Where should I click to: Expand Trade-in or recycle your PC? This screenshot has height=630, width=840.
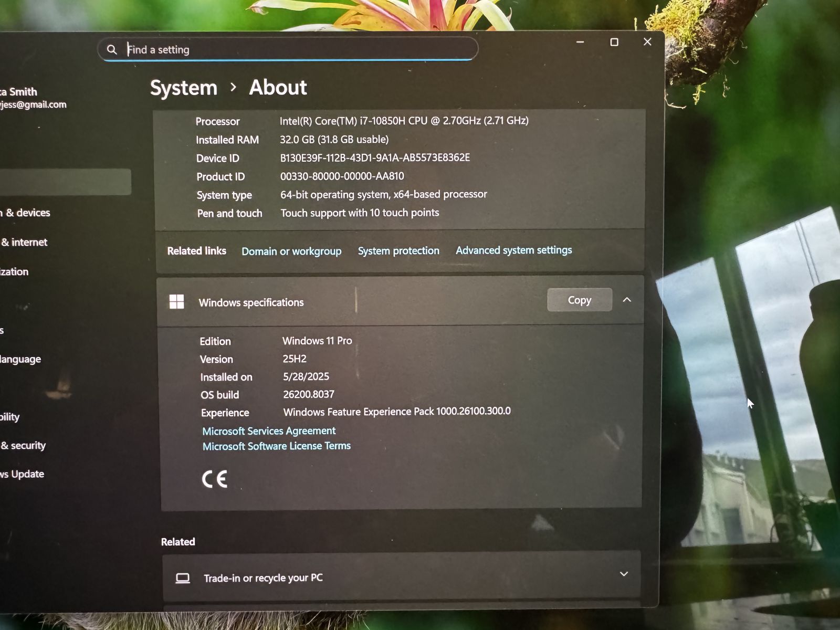pyautogui.click(x=624, y=574)
